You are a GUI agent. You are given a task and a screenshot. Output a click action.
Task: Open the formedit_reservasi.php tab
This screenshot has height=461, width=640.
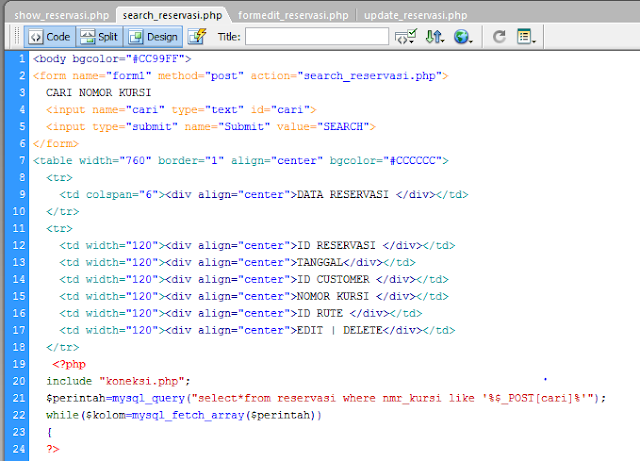click(x=293, y=15)
